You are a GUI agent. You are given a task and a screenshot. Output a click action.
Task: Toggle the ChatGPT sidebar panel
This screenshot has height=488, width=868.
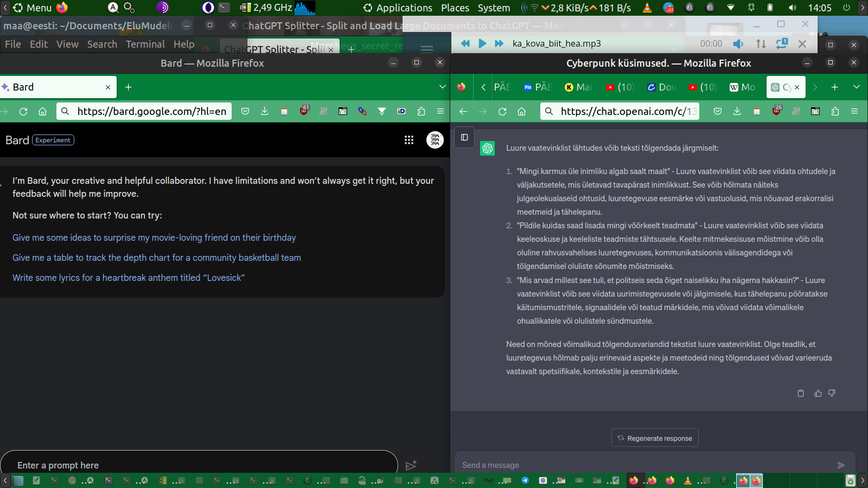tap(464, 137)
